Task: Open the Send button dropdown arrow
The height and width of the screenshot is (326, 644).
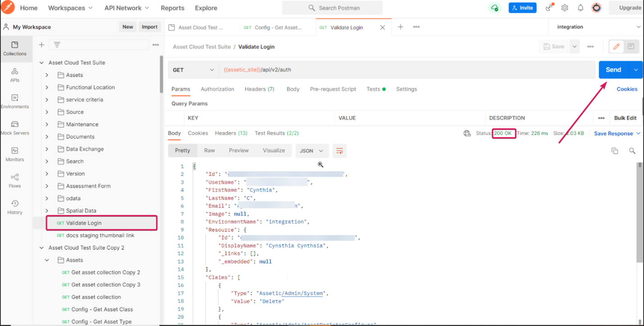Action: 635,70
